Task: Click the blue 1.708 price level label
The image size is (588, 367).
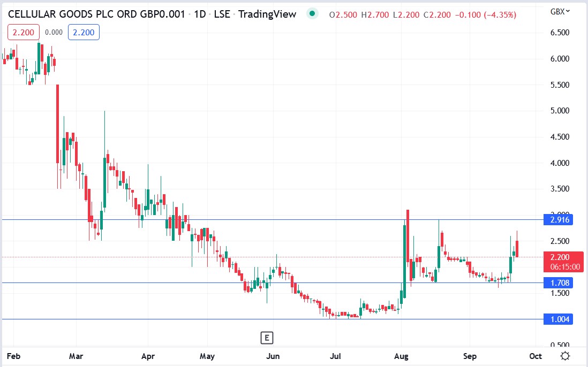Action: tap(559, 282)
